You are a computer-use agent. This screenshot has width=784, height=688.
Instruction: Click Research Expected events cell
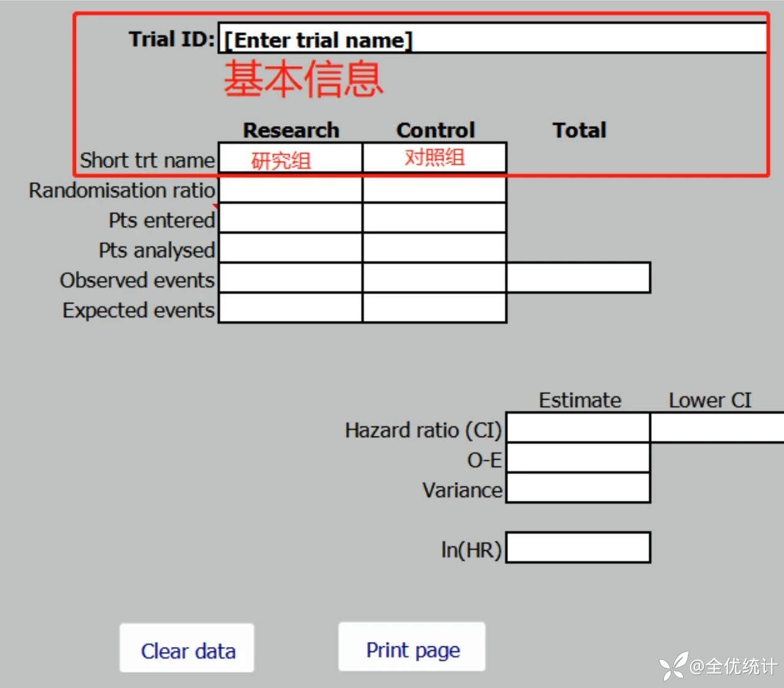(x=290, y=308)
